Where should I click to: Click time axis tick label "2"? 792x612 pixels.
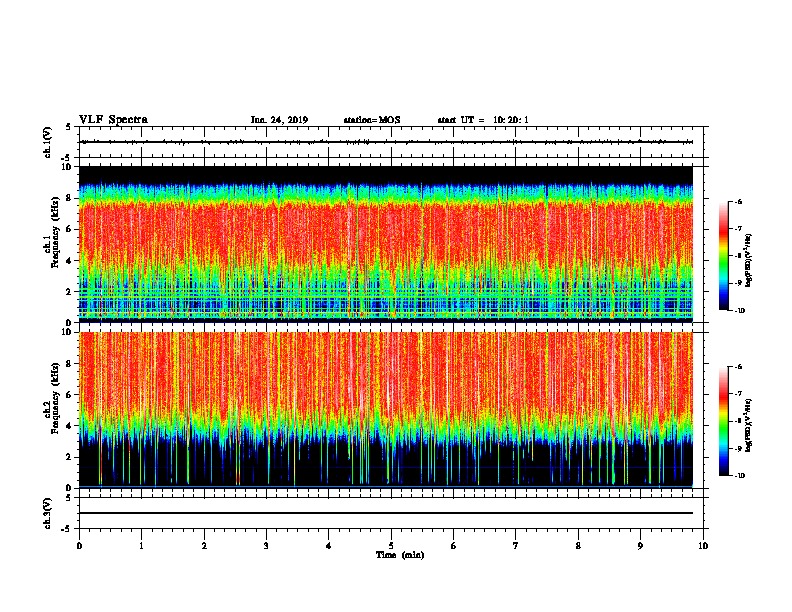(204, 546)
